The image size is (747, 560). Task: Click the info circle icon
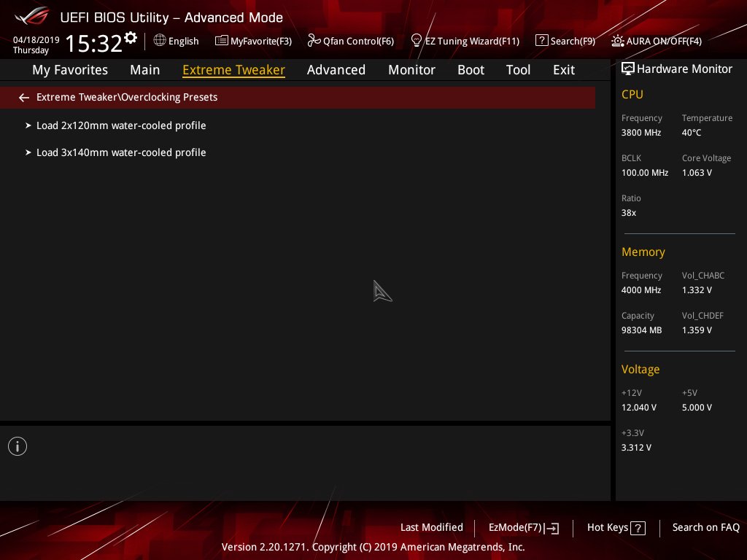pos(18,446)
